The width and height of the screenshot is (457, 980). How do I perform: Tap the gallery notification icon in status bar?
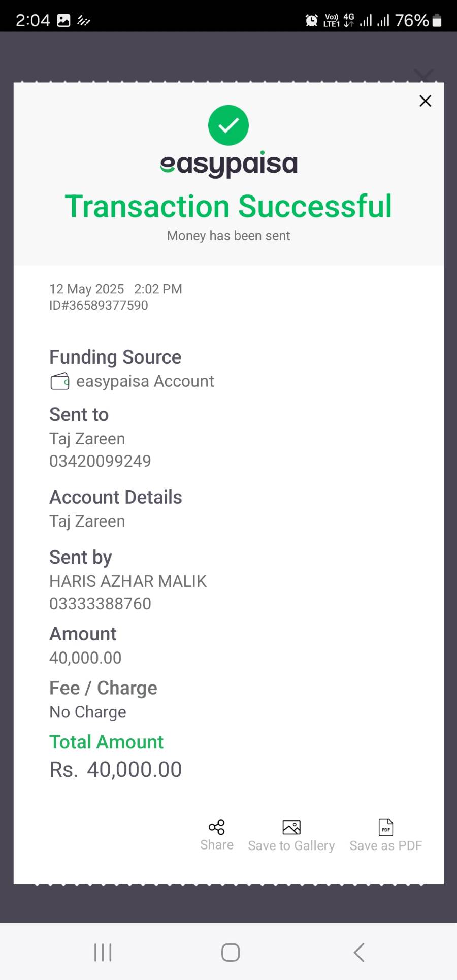pyautogui.click(x=64, y=20)
